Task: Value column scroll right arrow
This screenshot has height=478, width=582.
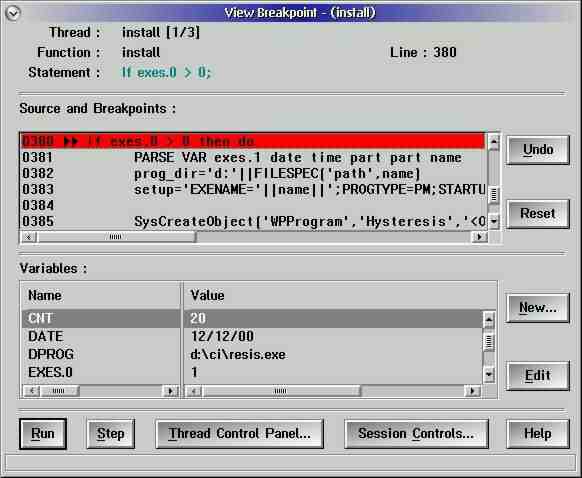Action: 473,391
